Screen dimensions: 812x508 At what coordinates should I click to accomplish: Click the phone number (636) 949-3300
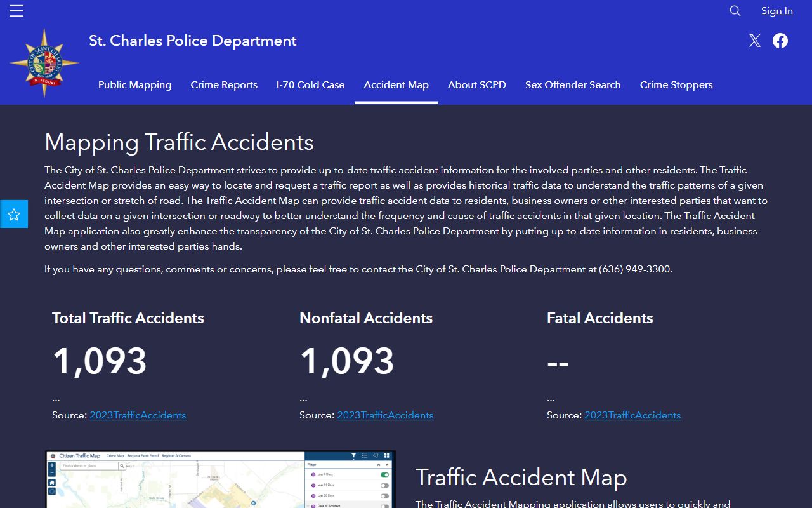tap(634, 269)
